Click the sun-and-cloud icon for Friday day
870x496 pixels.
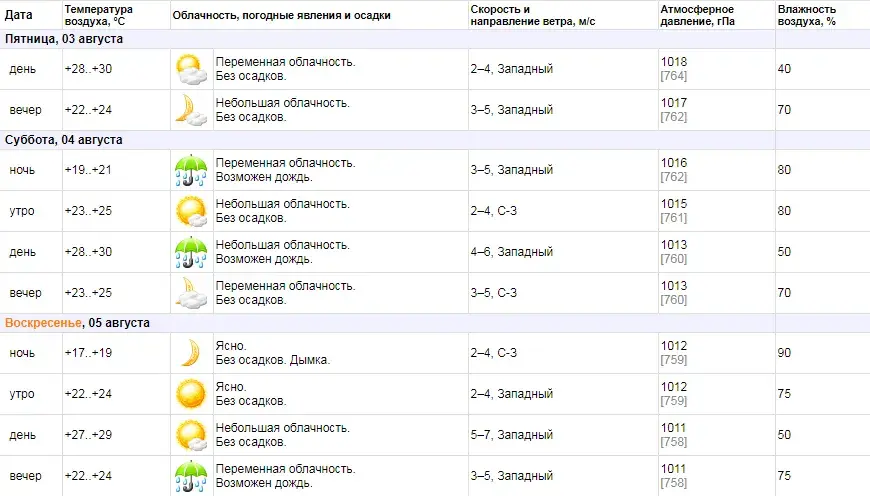tap(191, 69)
